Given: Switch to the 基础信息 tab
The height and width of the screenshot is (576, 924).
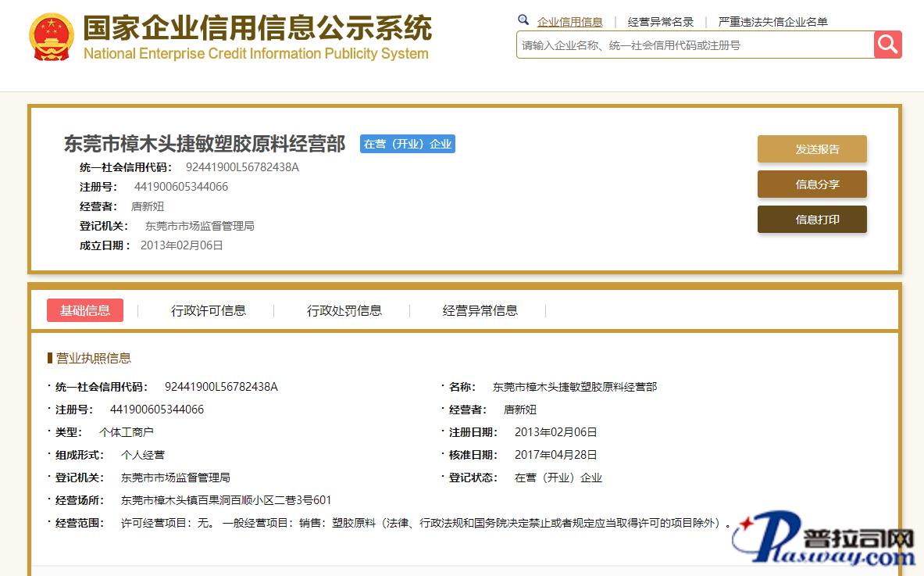Looking at the screenshot, I should coord(85,310).
